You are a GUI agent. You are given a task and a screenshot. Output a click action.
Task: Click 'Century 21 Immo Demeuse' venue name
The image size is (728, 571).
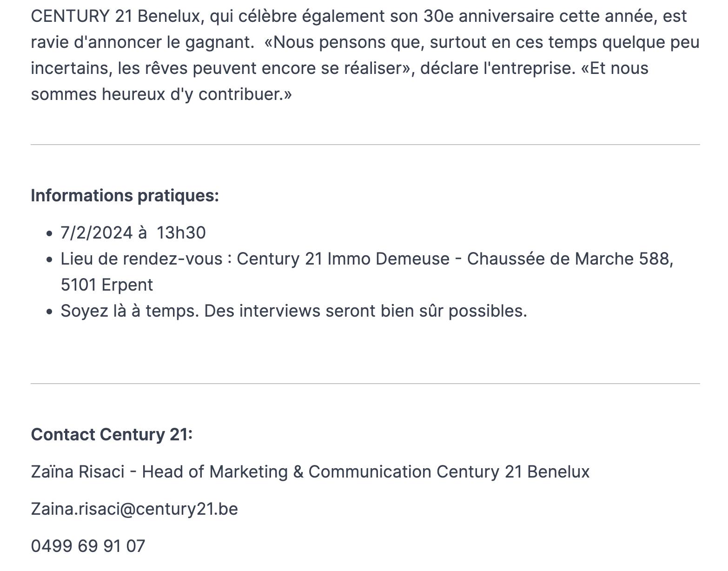pyautogui.click(x=343, y=259)
